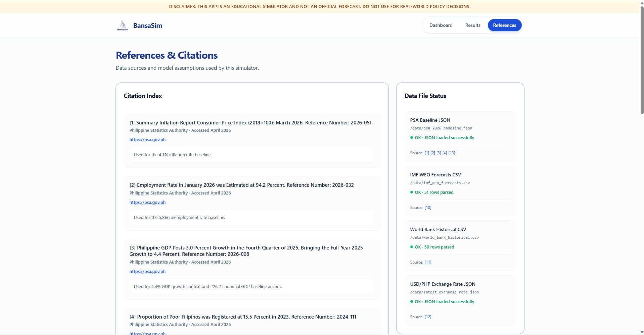Click the /data/psa_2026_baseline.json file path
Image resolution: width=644 pixels, height=335 pixels.
(441, 128)
